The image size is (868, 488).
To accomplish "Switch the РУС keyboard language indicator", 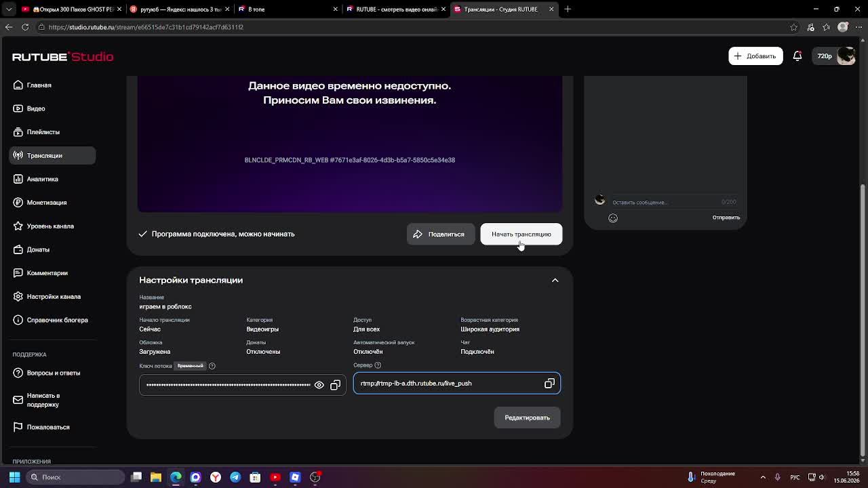I will point(795,477).
